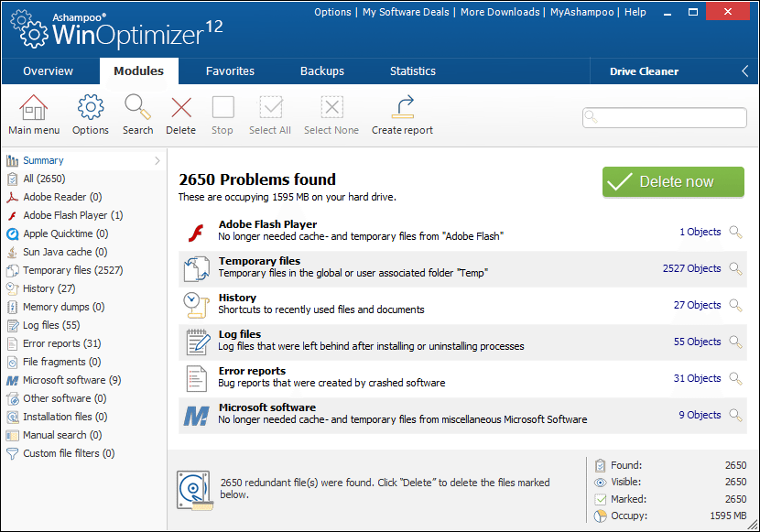
Task: Open MyAshampoo link
Action: [x=582, y=12]
